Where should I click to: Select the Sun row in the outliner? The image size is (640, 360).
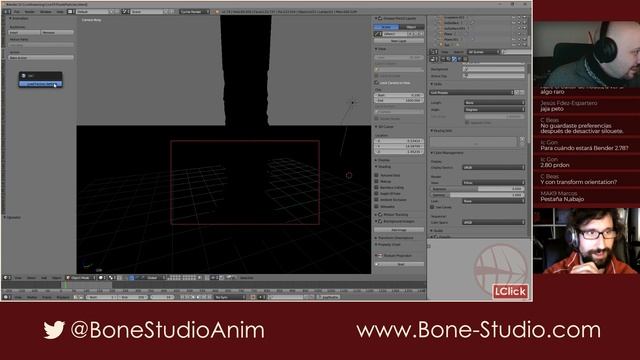click(447, 45)
